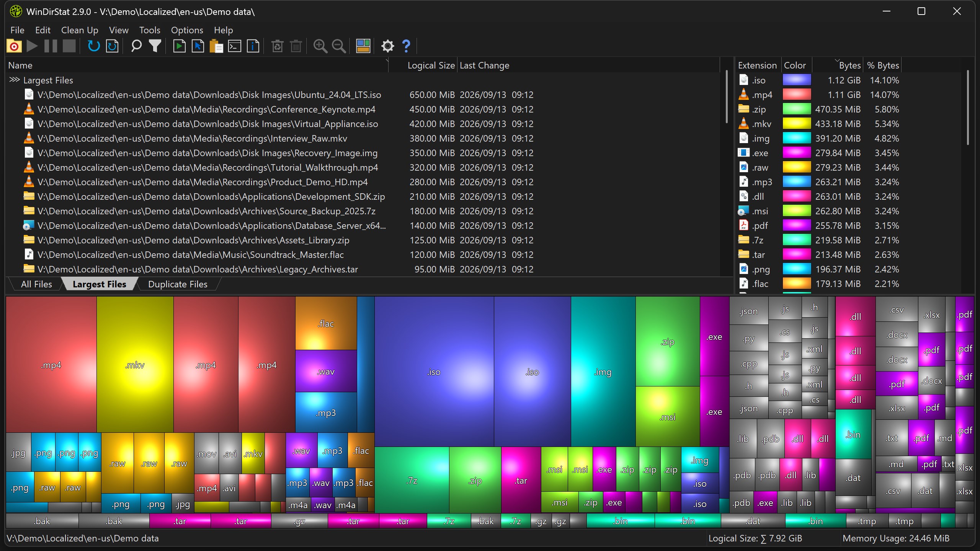Sort by the Extension column header
The width and height of the screenshot is (980, 551).
[757, 65]
